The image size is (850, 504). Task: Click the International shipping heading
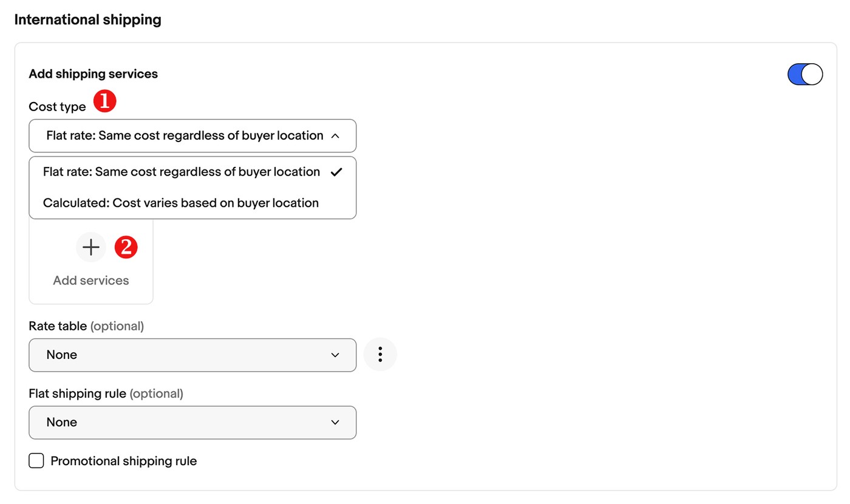[88, 20]
